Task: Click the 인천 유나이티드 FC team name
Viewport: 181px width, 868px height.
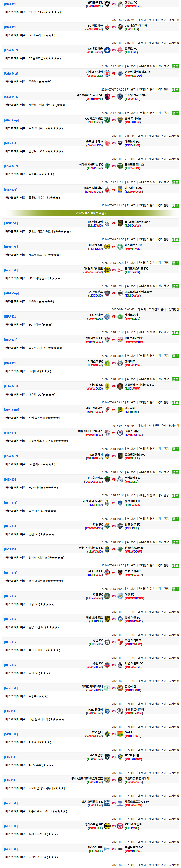Action: pyautogui.click(x=91, y=548)
